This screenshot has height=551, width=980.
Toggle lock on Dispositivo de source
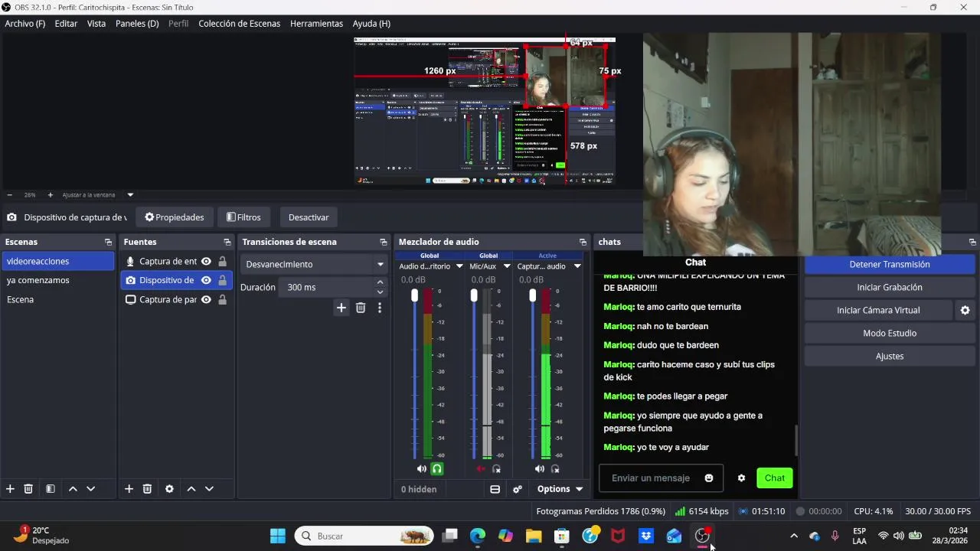[x=222, y=280]
